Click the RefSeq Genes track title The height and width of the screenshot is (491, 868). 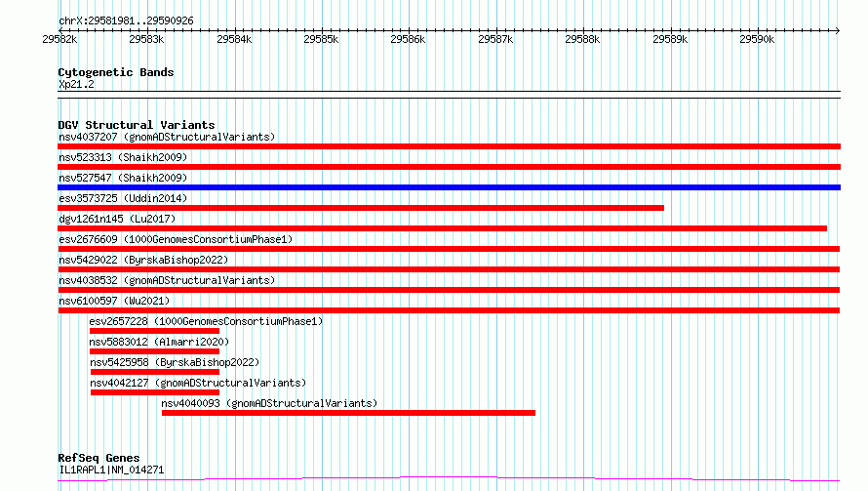(x=99, y=458)
